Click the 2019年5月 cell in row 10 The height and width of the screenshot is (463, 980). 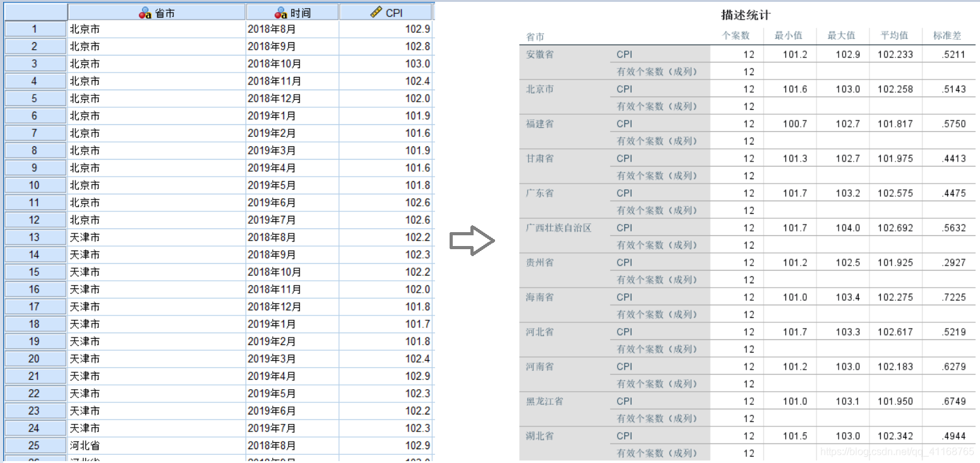pos(292,185)
